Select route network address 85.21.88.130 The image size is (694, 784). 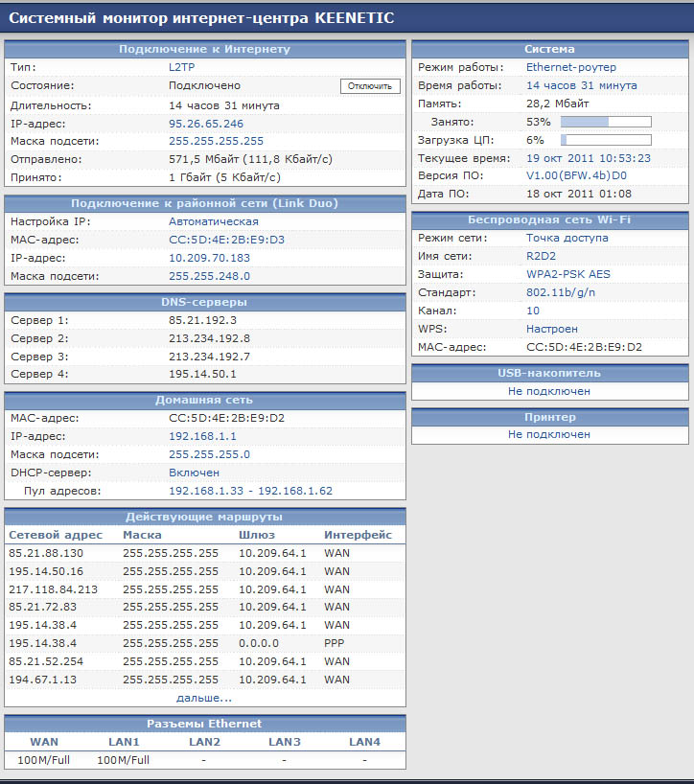click(46, 553)
